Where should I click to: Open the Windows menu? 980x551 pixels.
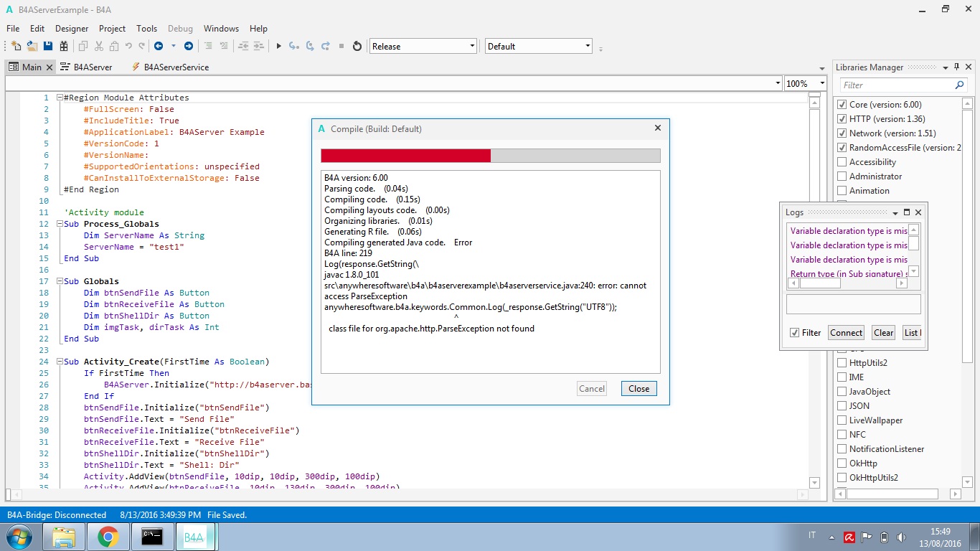pyautogui.click(x=221, y=29)
